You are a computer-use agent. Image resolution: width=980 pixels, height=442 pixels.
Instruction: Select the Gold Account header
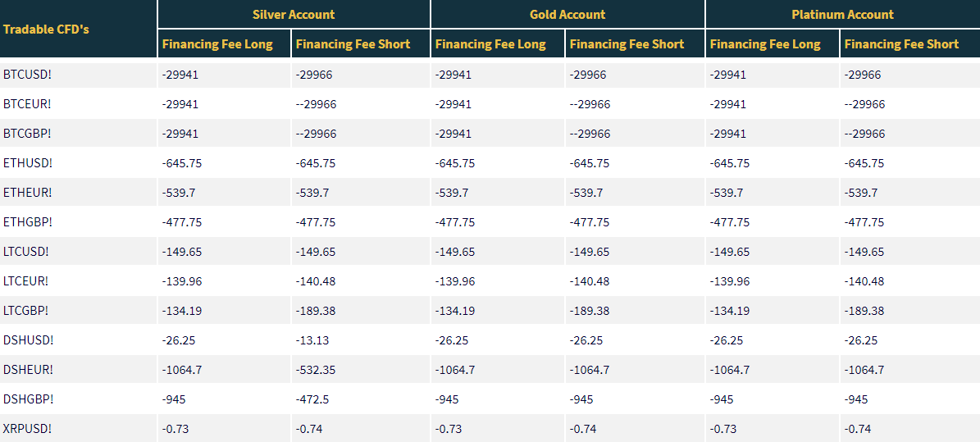(567, 15)
